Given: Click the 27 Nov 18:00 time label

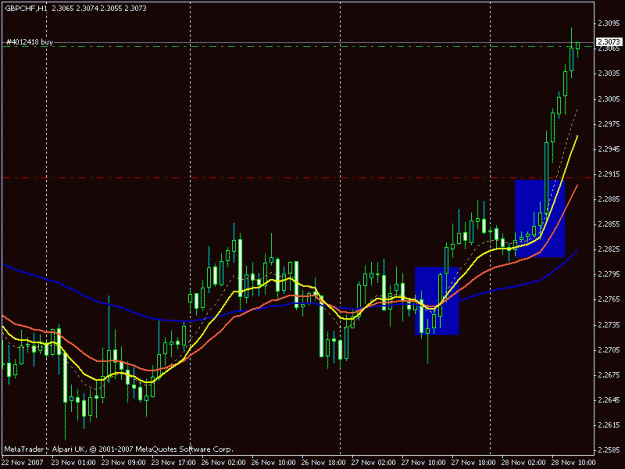Looking at the screenshot, I should point(474,463).
